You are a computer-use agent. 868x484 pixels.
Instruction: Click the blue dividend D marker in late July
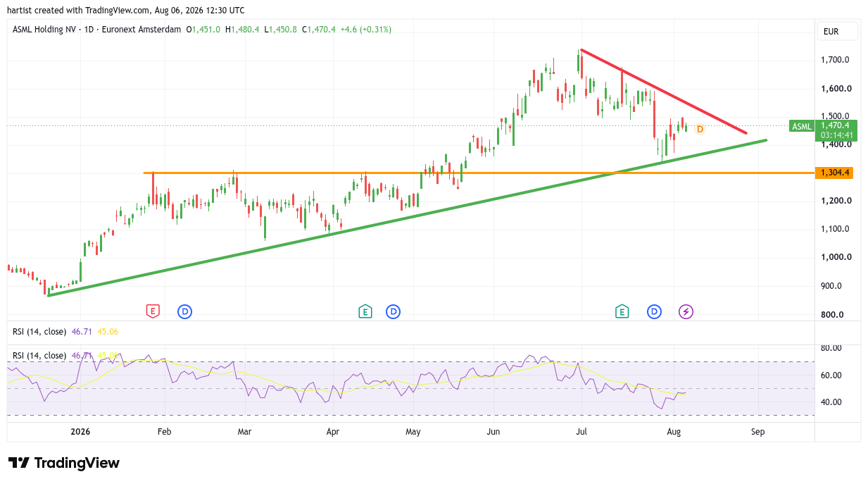point(655,311)
